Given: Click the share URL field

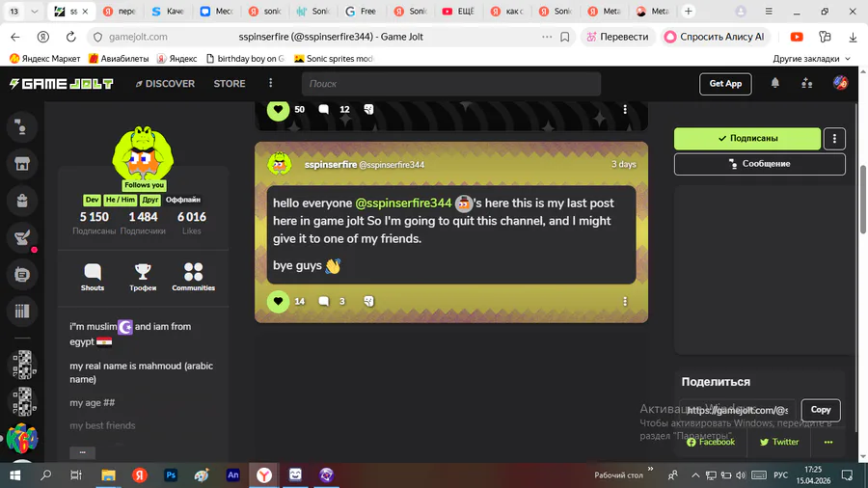Looking at the screenshot, I should (x=738, y=410).
